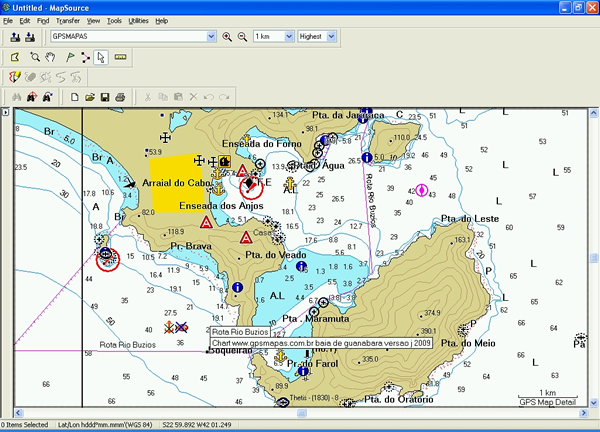This screenshot has height=432, width=600.
Task: Click the Print icon
Action: (x=120, y=97)
